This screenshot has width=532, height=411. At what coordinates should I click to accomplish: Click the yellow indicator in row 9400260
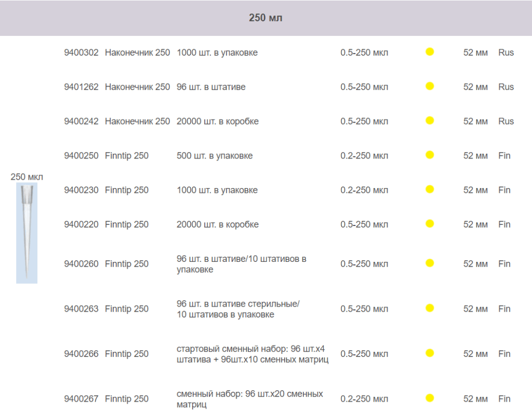(x=430, y=263)
